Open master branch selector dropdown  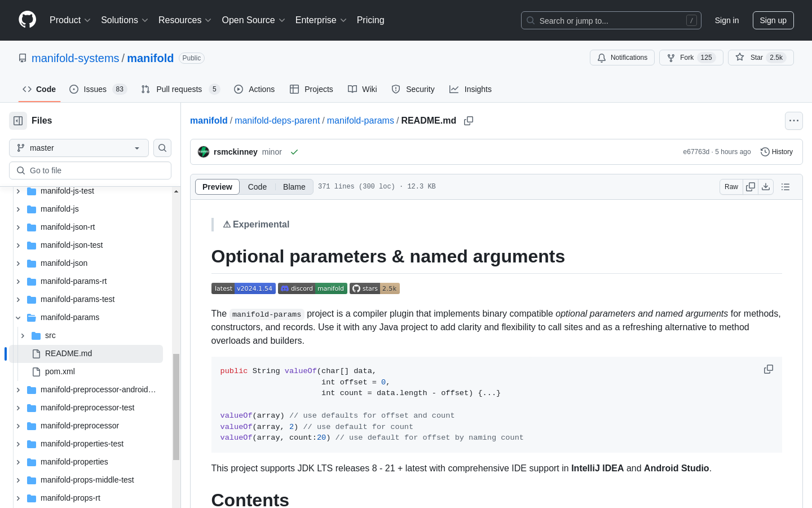[79, 148]
